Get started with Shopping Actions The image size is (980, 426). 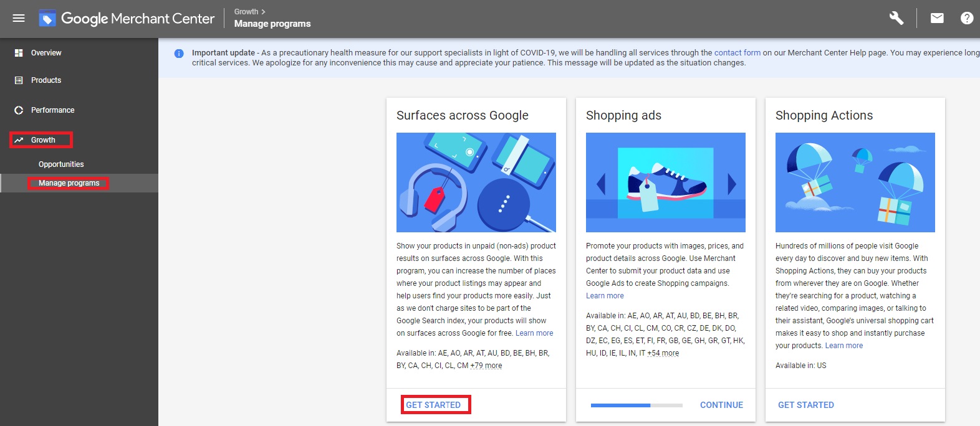point(806,405)
